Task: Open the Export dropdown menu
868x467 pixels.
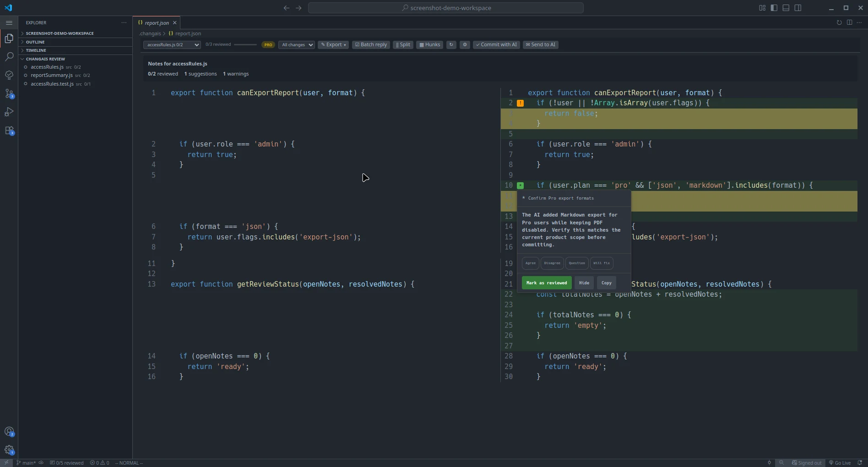Action: point(333,45)
